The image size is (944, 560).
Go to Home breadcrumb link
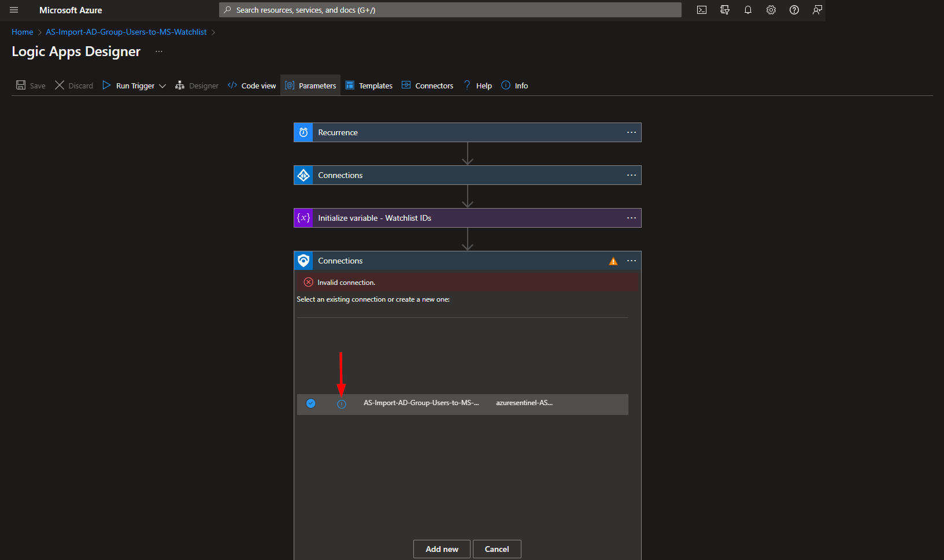23,32
